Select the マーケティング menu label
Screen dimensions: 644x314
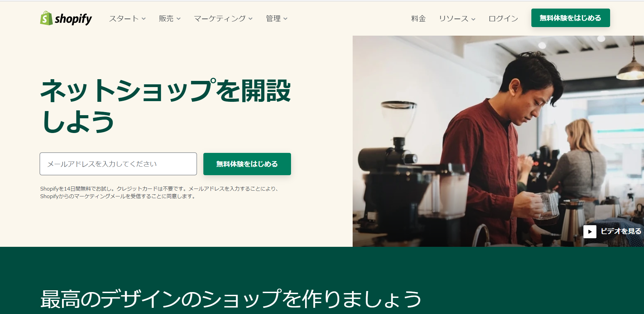(220, 19)
